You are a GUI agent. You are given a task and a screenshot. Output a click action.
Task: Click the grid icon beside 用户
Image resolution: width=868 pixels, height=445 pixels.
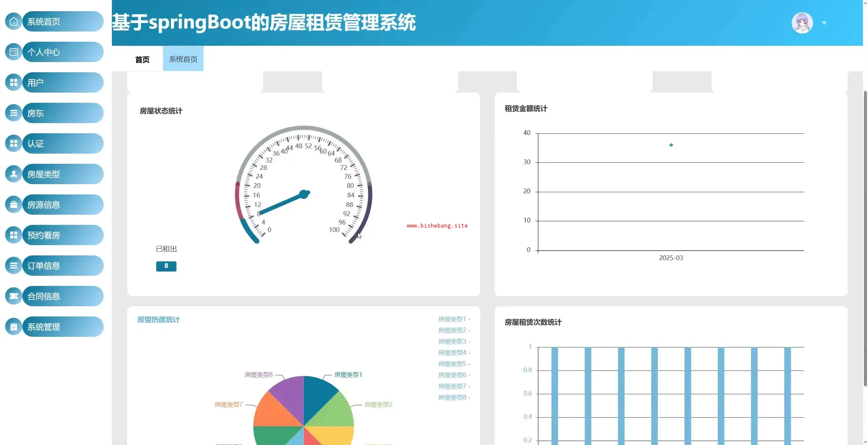point(14,82)
